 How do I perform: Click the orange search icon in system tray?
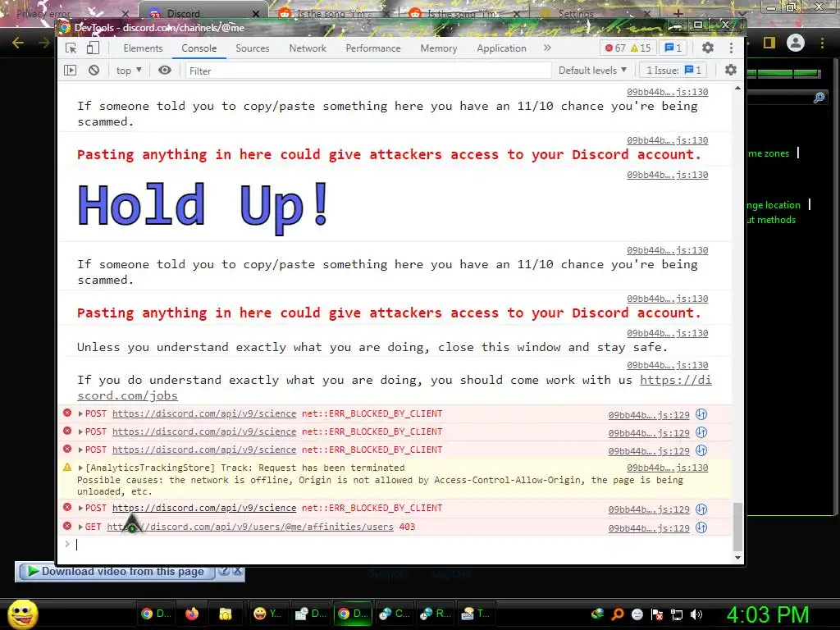click(x=618, y=614)
